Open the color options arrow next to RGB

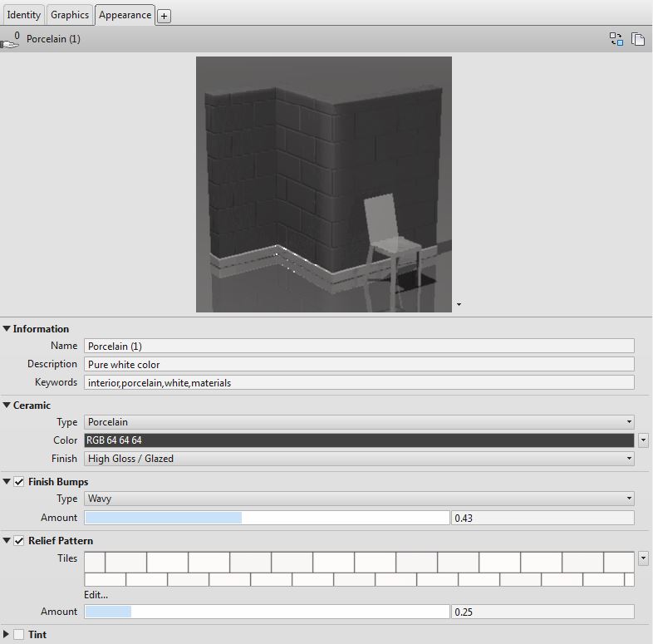point(644,440)
